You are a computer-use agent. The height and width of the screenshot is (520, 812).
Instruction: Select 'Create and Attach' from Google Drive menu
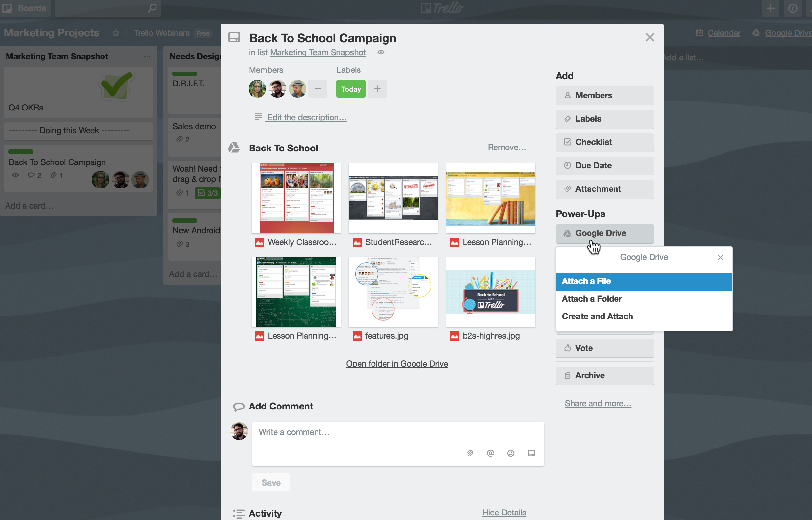(x=598, y=316)
